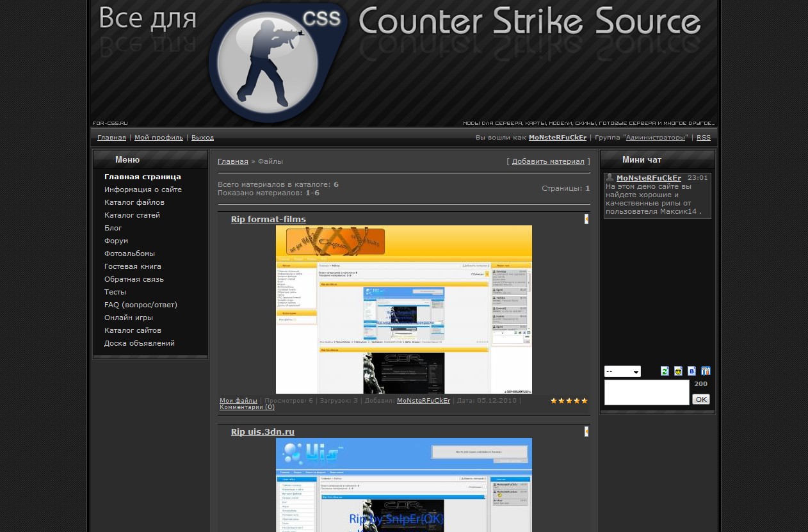Viewport: 808px width, 532px height.
Task: Open the mini chat auto-refresh dropdown
Action: click(x=622, y=372)
